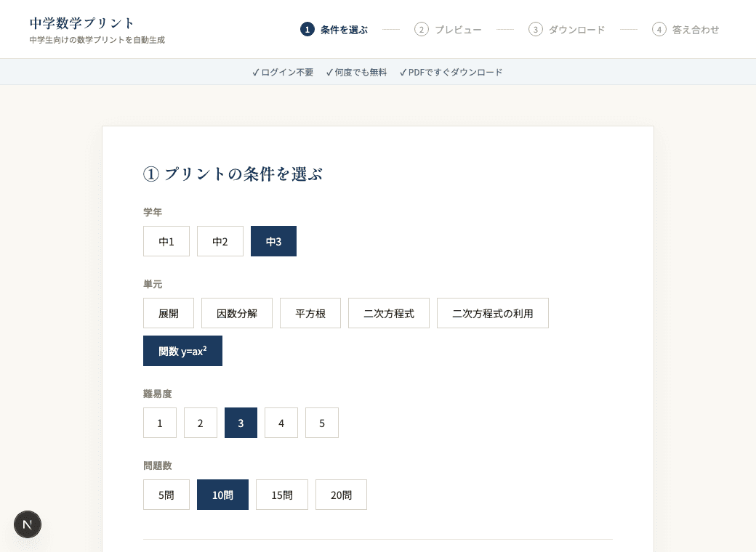Screen dimensions: 756x552
Task: Click the 難易度 section label
Action: pos(158,394)
